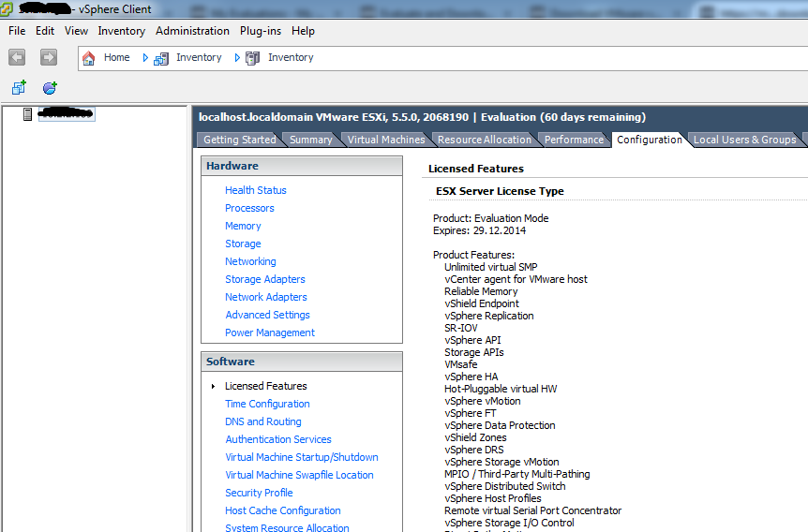Click the Home breadcrumb text

point(117,57)
